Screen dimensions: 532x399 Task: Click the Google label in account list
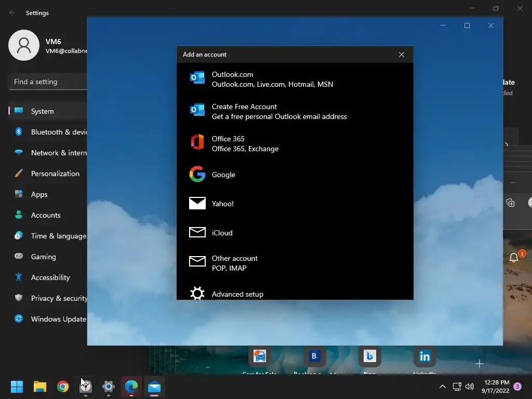pos(223,175)
